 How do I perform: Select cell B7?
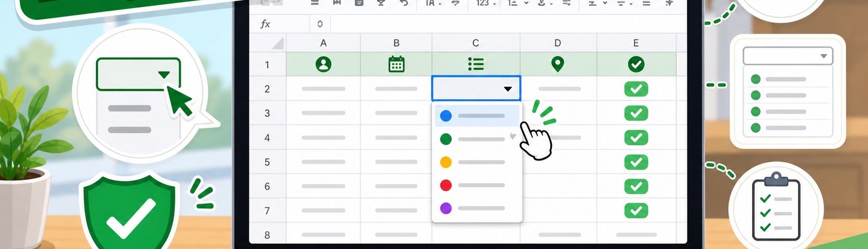point(396,211)
